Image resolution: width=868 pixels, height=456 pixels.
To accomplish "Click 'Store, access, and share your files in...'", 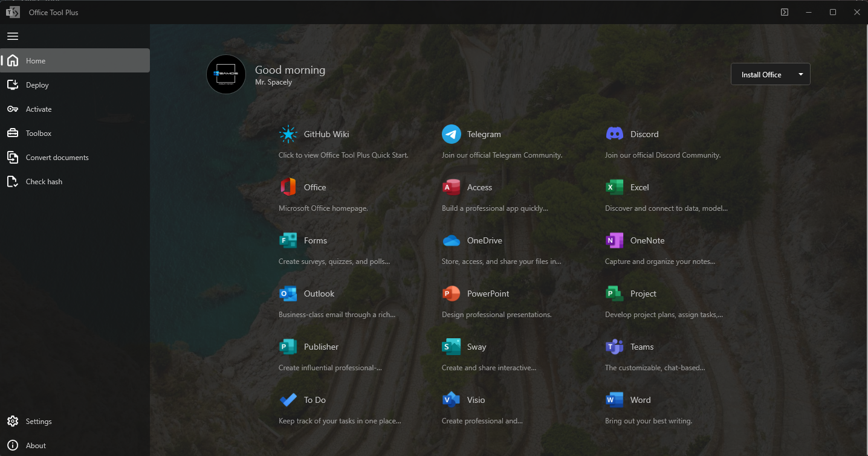I will pos(502,262).
